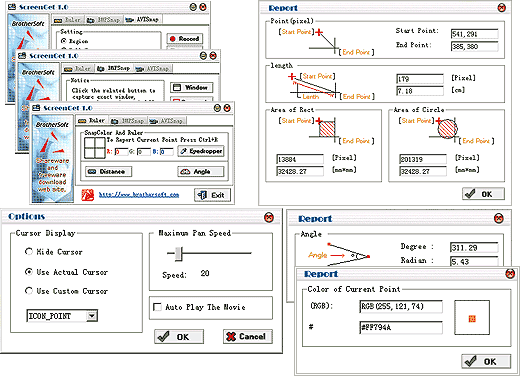The image size is (520, 376).
Task: Click the BrotherSoft banner in front window
Action: coord(52,158)
